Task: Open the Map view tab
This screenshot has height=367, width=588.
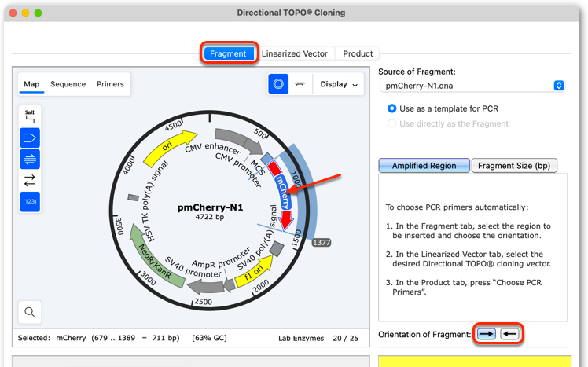Action: click(x=31, y=84)
